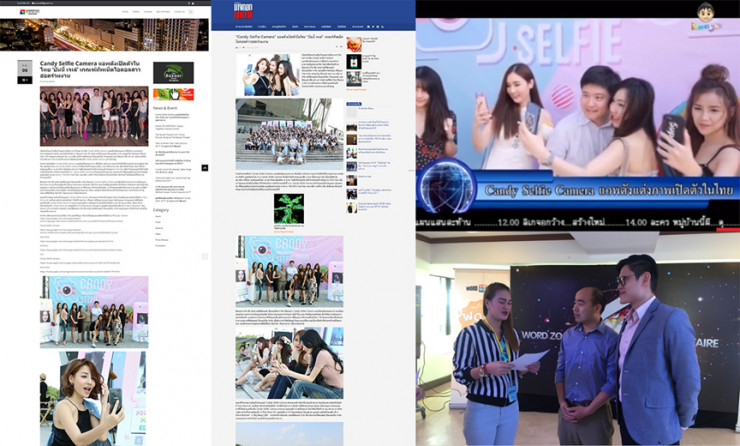
Task: Click the black comment count badge under the date
Action: tap(25, 80)
